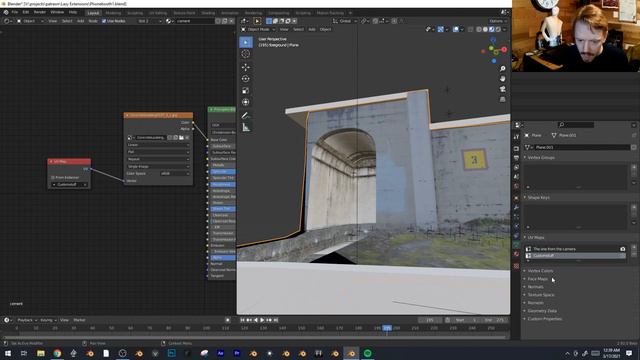Open Spotify from taskbar
Screen dimensions: 640x360
click(x=367, y=353)
